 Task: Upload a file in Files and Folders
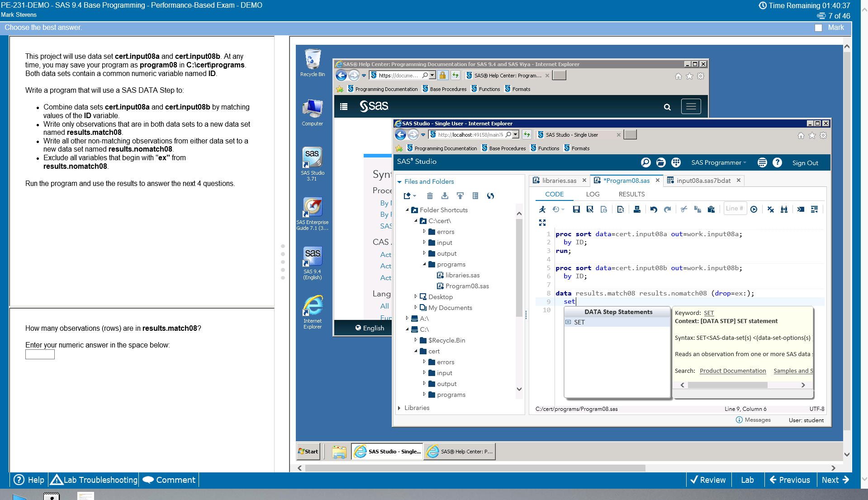coord(460,196)
